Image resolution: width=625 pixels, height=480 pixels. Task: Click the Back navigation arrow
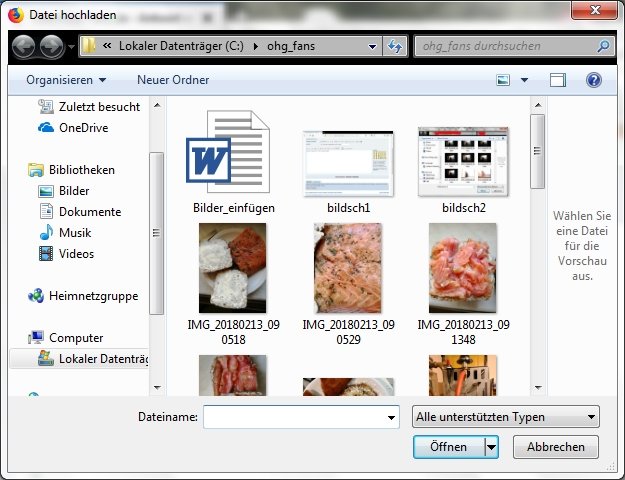pos(24,46)
